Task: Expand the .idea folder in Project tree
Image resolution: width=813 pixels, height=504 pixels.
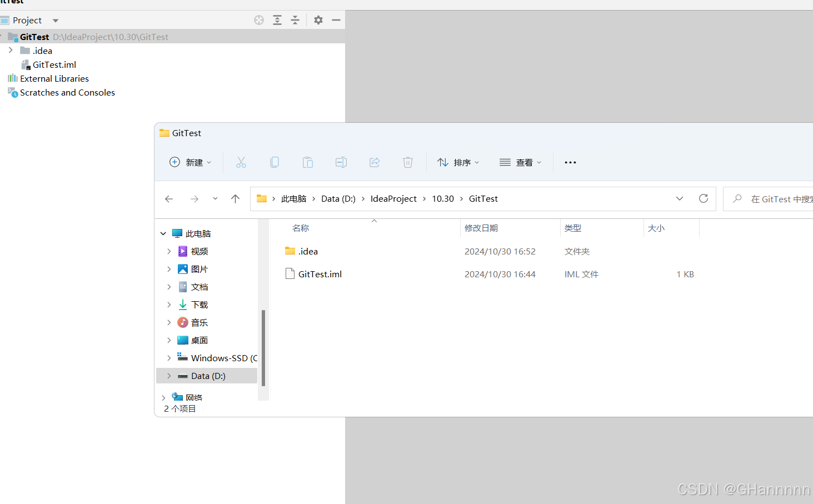Action: pyautogui.click(x=11, y=50)
